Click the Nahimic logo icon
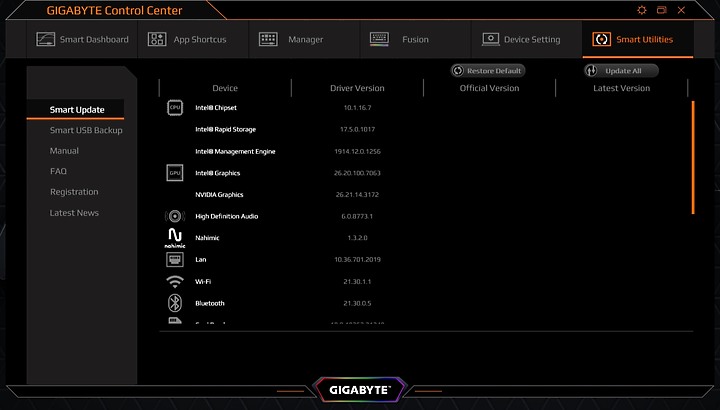720x410 pixels. point(175,238)
